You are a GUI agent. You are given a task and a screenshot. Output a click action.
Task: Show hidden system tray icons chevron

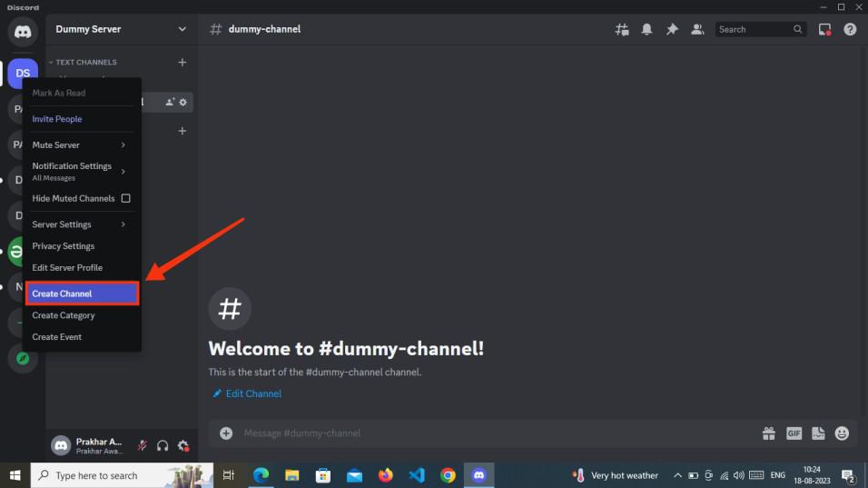[677, 475]
